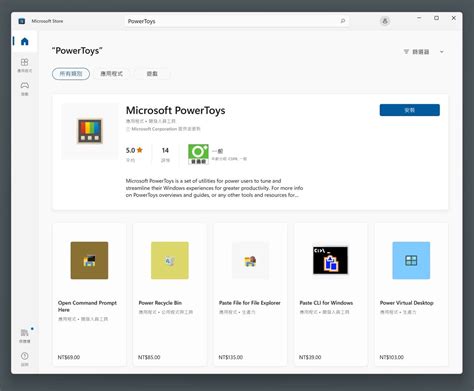474x391 pixels.
Task: Click the search magnifier icon
Action: [x=343, y=21]
